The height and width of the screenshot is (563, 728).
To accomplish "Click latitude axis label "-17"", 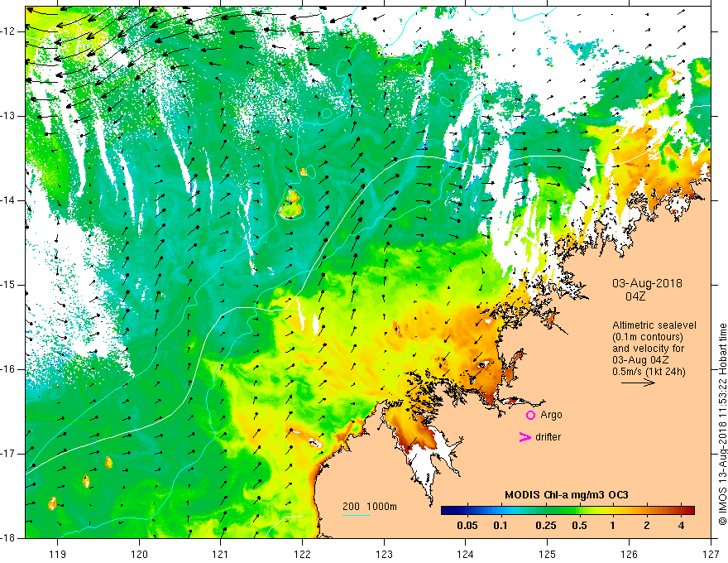I will (9, 454).
